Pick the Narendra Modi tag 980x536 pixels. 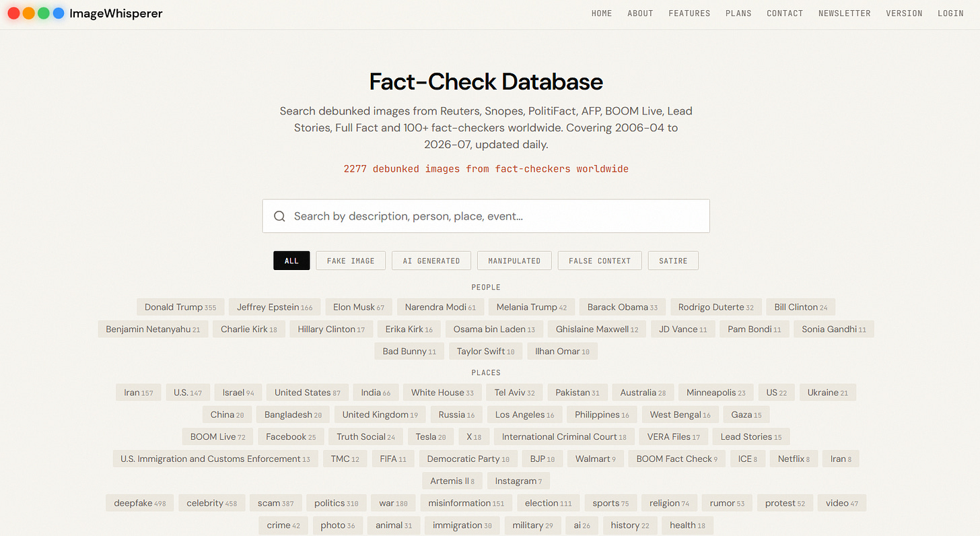click(440, 307)
